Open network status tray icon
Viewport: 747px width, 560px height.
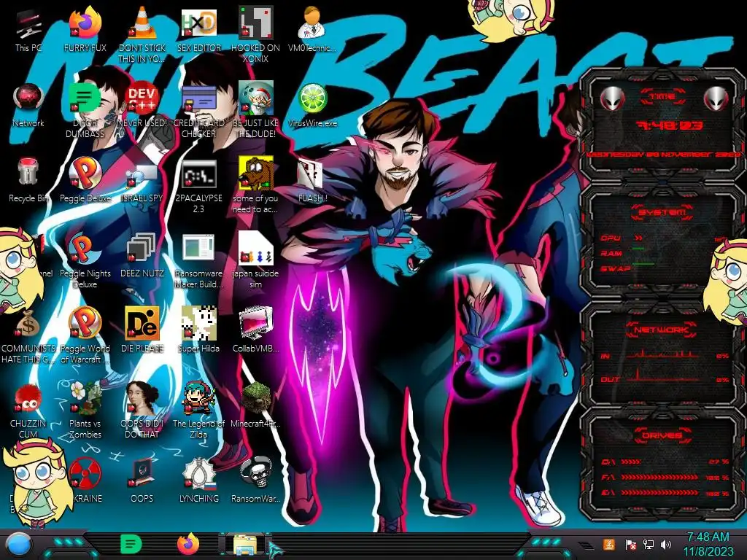[x=649, y=544]
